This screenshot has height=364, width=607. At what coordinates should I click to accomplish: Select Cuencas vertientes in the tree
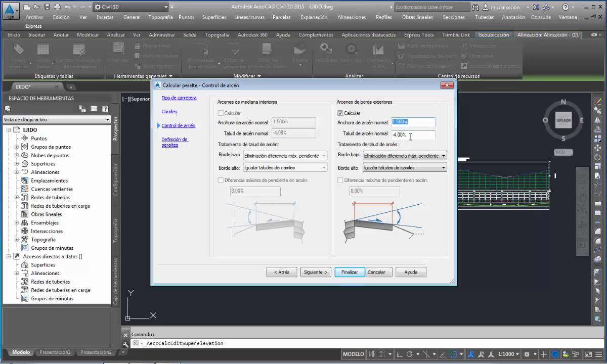pos(52,189)
